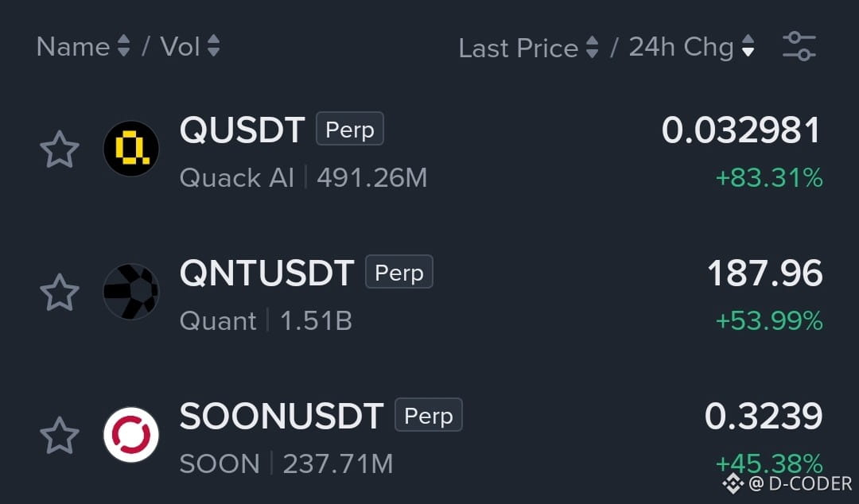
Task: Click the Perp tag next to SOONUSDT
Action: [x=429, y=415]
